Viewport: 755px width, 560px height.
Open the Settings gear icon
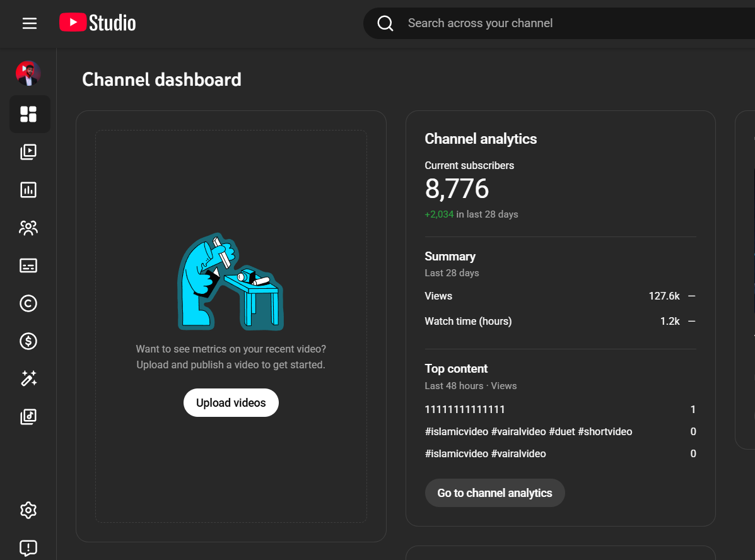coord(28,510)
